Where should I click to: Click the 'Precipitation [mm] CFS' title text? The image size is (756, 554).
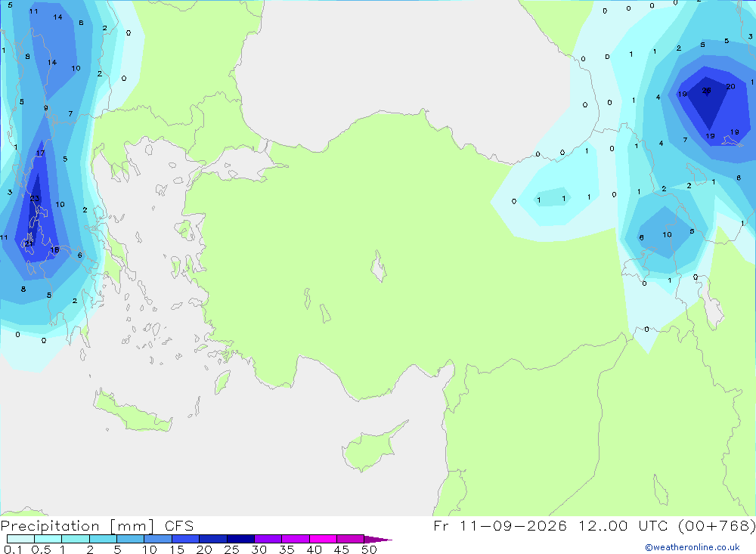click(x=97, y=526)
